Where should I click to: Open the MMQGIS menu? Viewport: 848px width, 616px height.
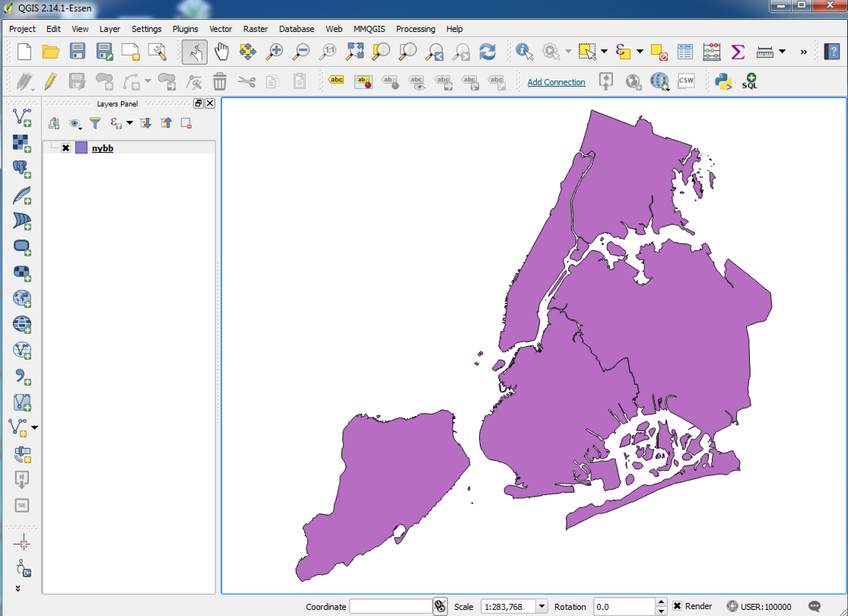pos(368,29)
